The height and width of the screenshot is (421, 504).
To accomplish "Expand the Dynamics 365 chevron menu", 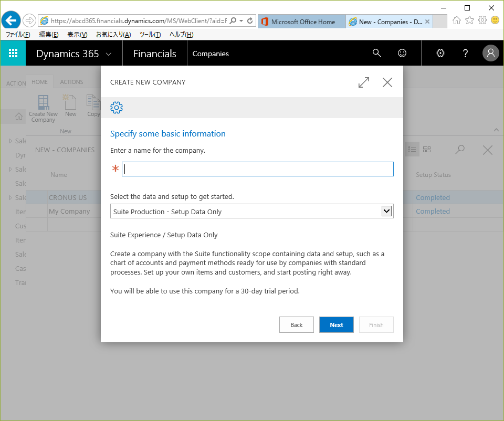I will click(109, 54).
